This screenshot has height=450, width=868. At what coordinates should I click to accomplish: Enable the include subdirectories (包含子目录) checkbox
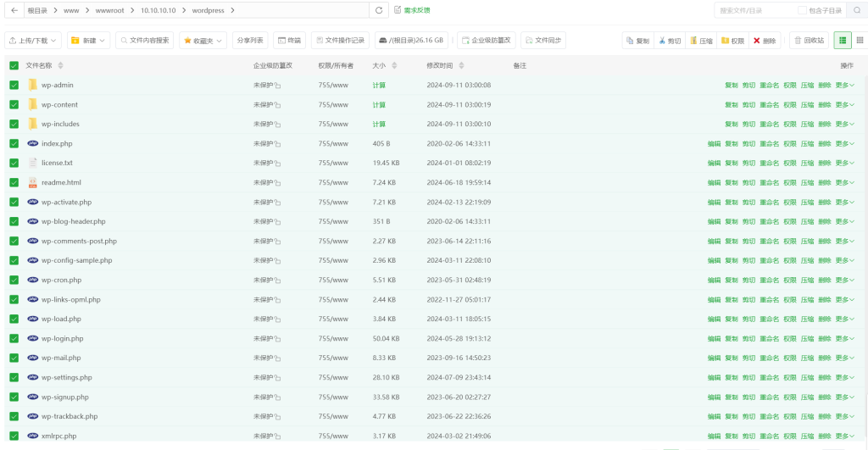802,10
